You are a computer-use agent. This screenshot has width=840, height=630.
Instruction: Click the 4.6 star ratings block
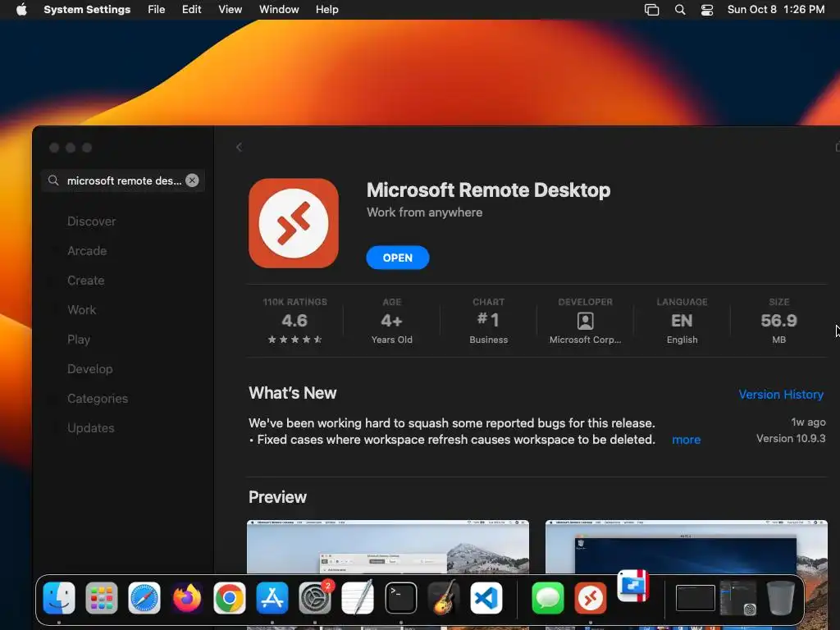[294, 321]
